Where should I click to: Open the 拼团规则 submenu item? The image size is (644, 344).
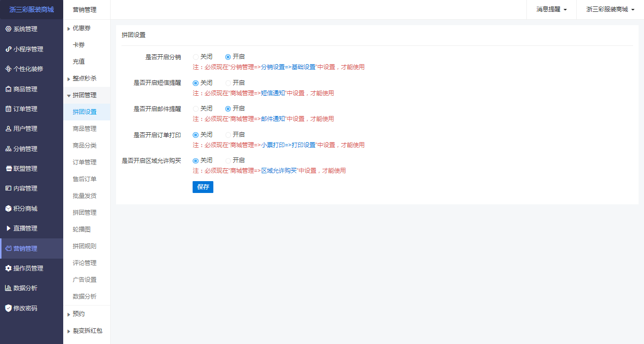coord(86,246)
